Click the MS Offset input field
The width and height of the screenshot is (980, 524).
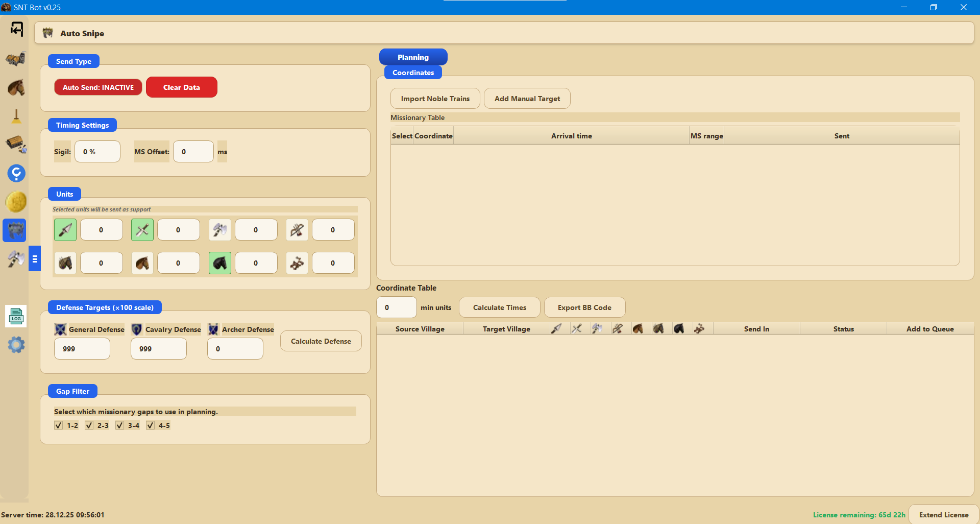(x=193, y=152)
